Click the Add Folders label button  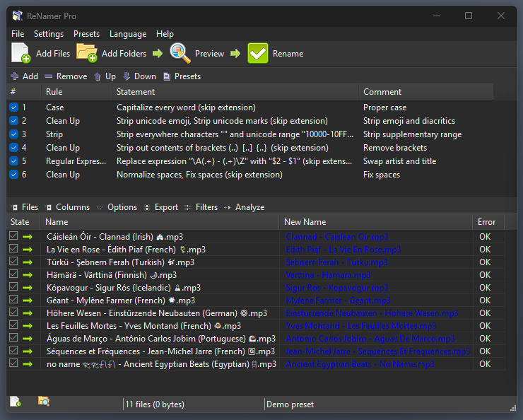(x=124, y=54)
